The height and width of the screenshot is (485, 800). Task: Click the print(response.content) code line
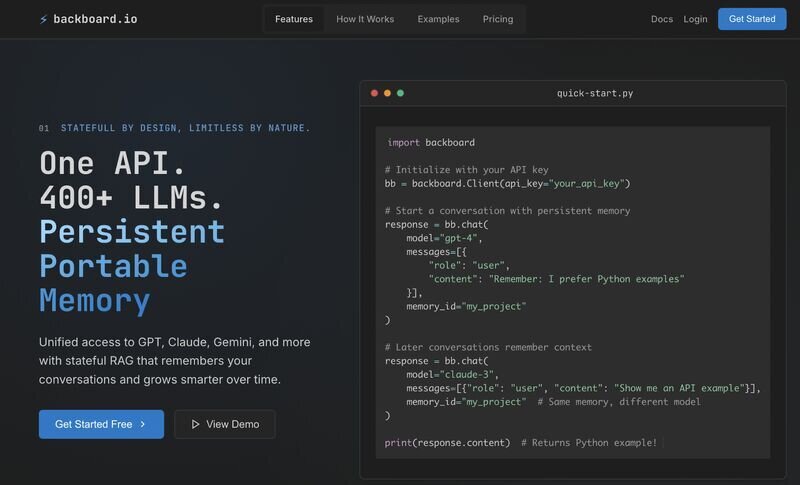(x=447, y=442)
